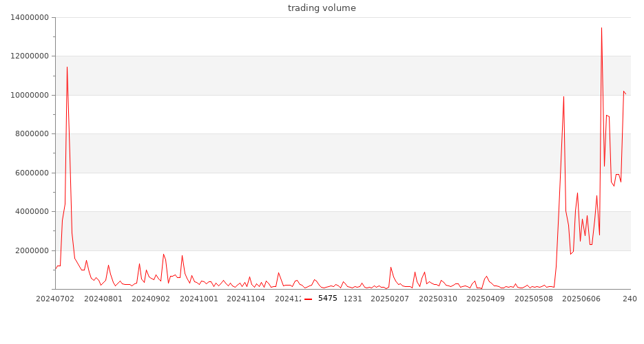644x344 pixels.
Task: Click the 'trading volume' chart title
Action: pos(322,8)
